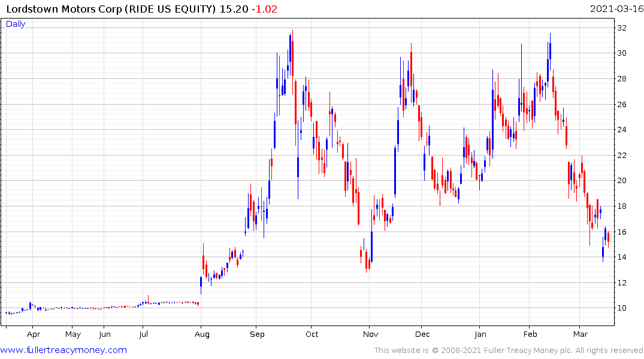Click the 15.20 last price value
644x359 pixels.
pyautogui.click(x=234, y=9)
